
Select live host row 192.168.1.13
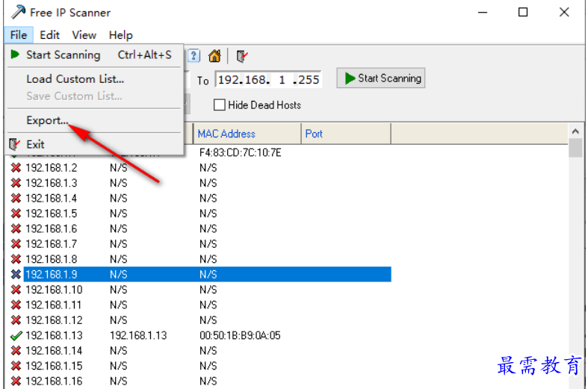(x=200, y=335)
